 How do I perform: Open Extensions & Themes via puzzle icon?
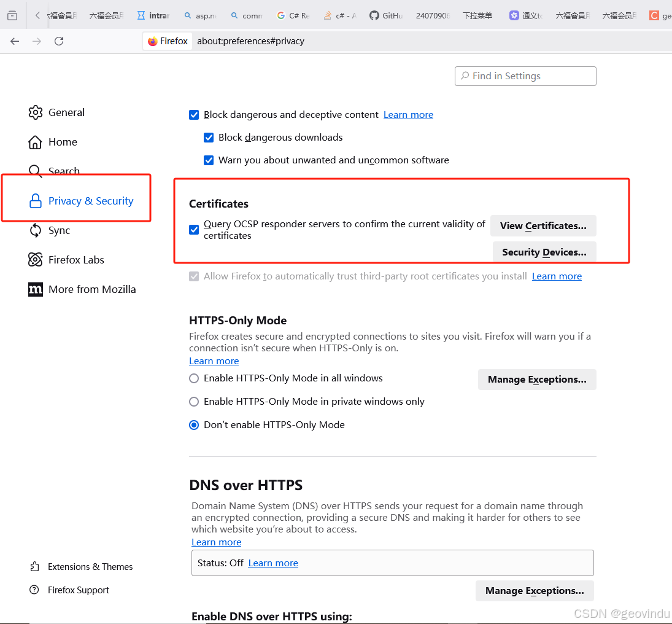click(x=34, y=566)
